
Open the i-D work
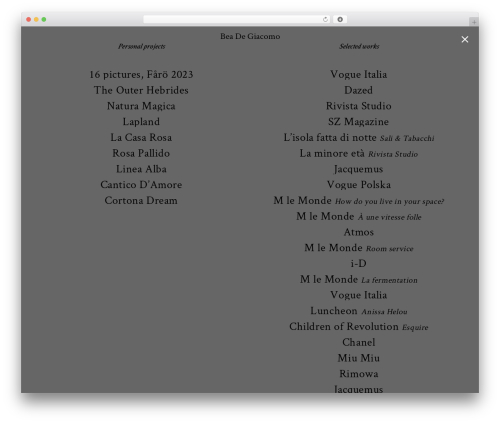pos(359,263)
